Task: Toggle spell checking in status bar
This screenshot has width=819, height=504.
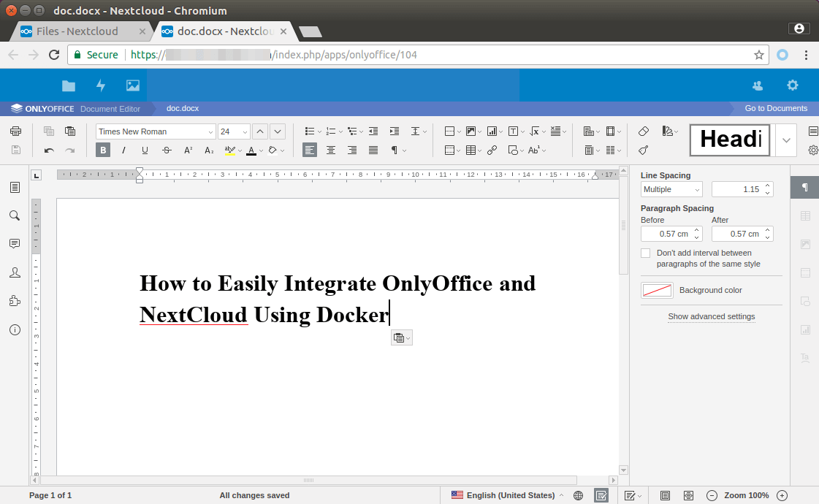Action: 601,495
